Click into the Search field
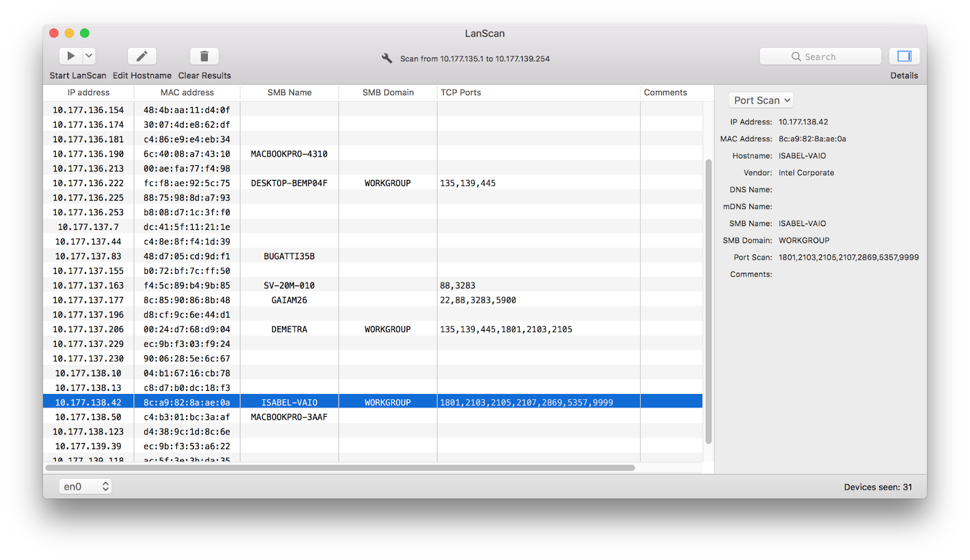Viewport: 970px width, 560px height. tap(820, 56)
